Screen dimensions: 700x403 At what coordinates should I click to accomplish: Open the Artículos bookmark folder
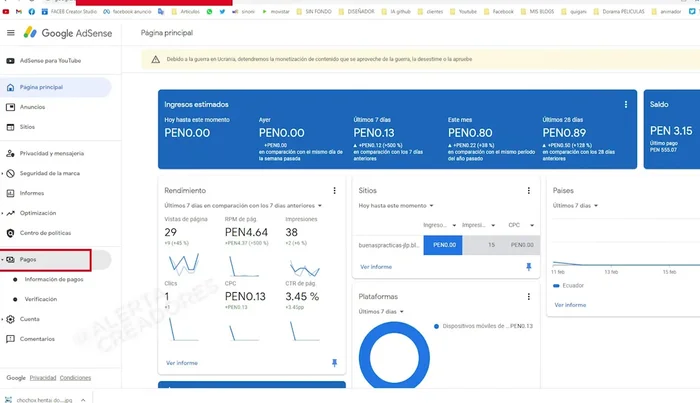pyautogui.click(x=186, y=12)
